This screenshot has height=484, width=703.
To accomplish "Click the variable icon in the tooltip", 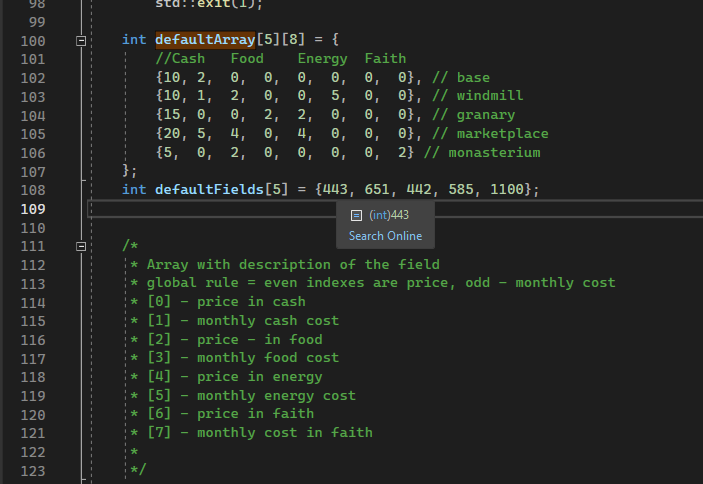I will (x=356, y=215).
